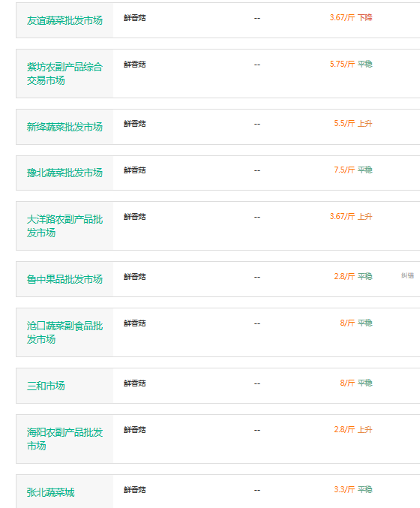Open 豫北蔬菜批发市场 market link
420x508 pixels.
[x=64, y=173]
